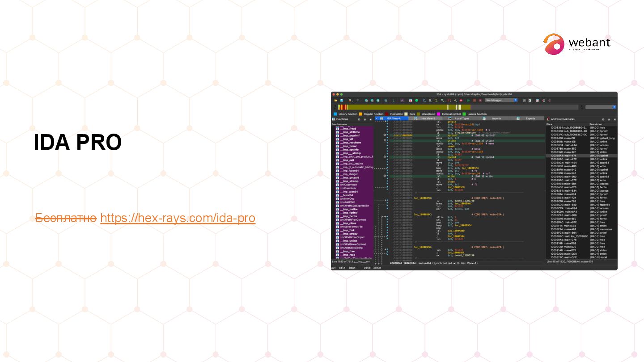Click the loc_100088F8 label in disassembly

click(423, 198)
